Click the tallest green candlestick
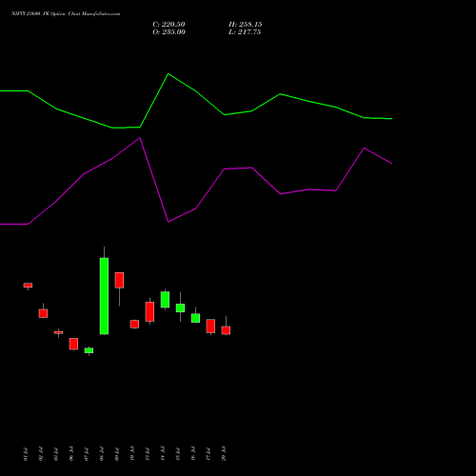 pyautogui.click(x=104, y=296)
